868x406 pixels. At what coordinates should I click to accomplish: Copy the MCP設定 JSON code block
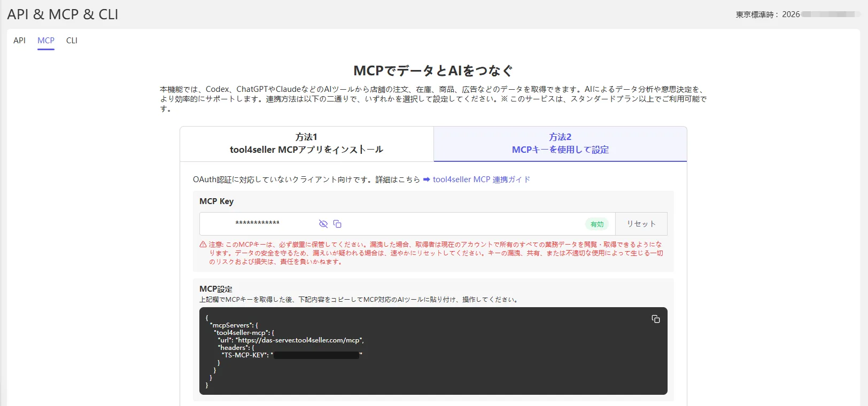point(656,319)
